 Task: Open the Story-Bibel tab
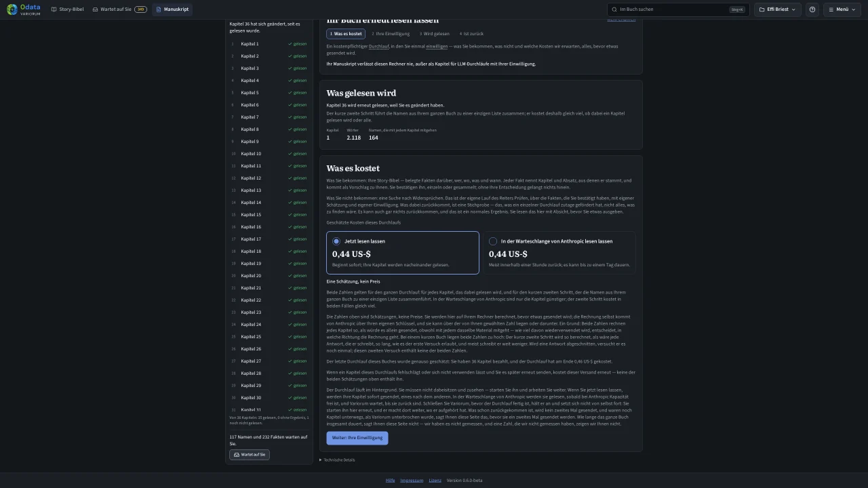pos(67,9)
